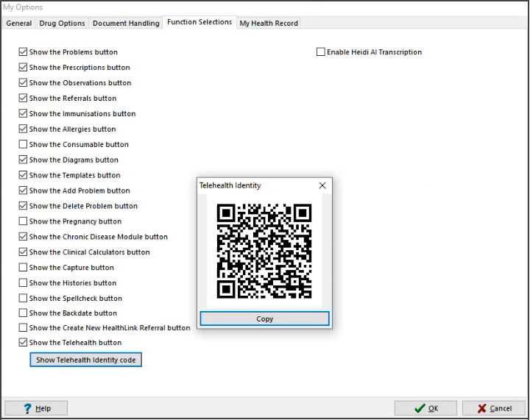Image resolution: width=530 pixels, height=420 pixels.
Task: Check Show the Histories button
Action: pyautogui.click(x=23, y=283)
